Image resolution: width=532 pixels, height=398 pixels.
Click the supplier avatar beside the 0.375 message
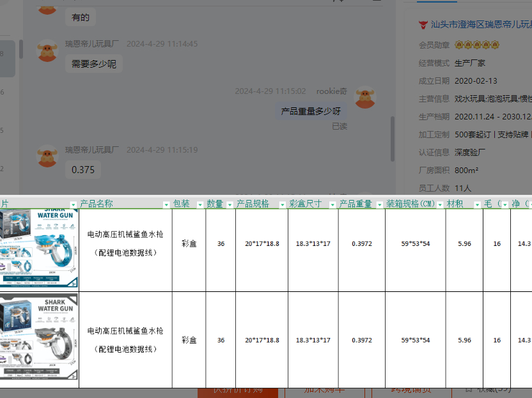47,156
